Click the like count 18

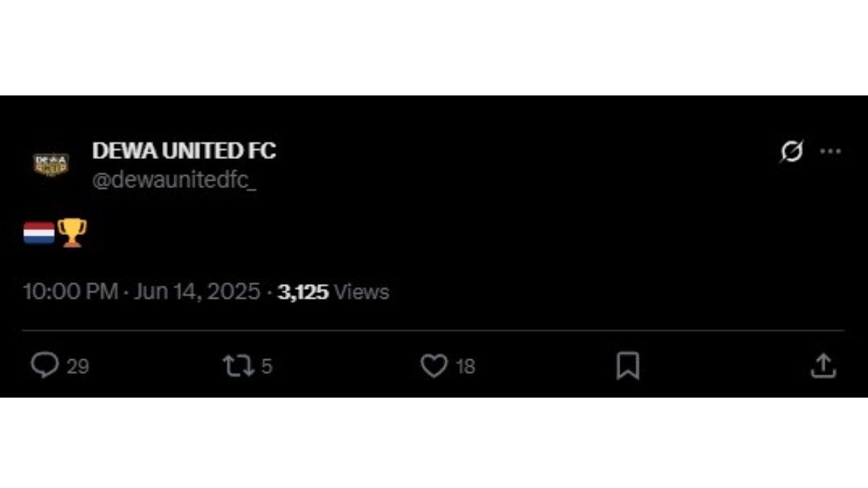pos(465,367)
